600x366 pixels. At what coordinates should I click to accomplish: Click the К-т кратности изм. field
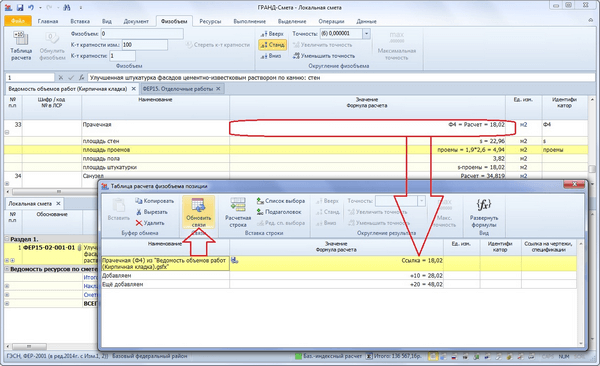click(144, 45)
